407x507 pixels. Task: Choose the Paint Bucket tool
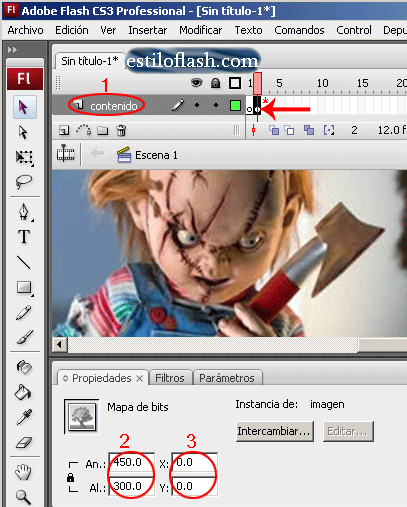pyautogui.click(x=23, y=392)
